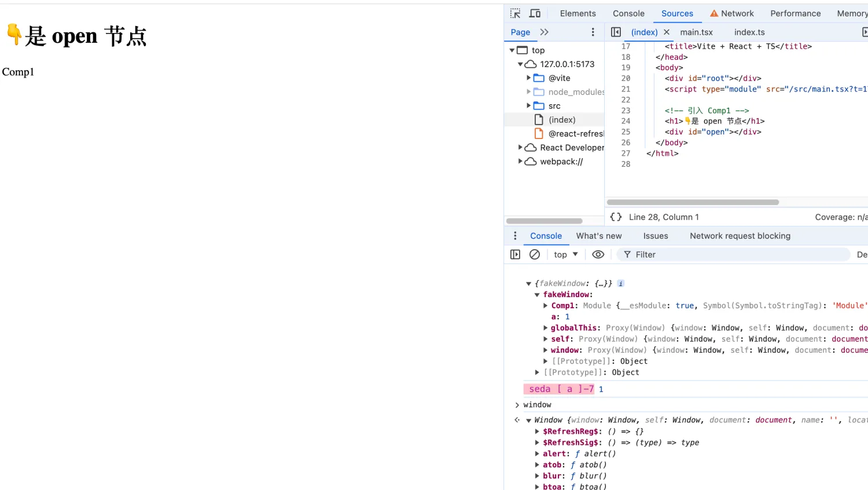Open the Page pane three-dot menu

pyautogui.click(x=593, y=32)
